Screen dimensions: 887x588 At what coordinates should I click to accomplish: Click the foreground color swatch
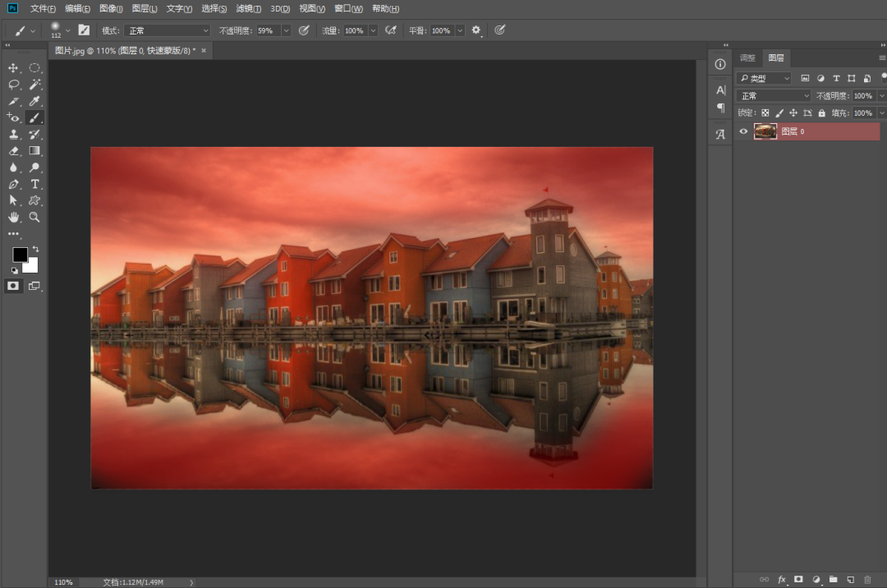[20, 255]
